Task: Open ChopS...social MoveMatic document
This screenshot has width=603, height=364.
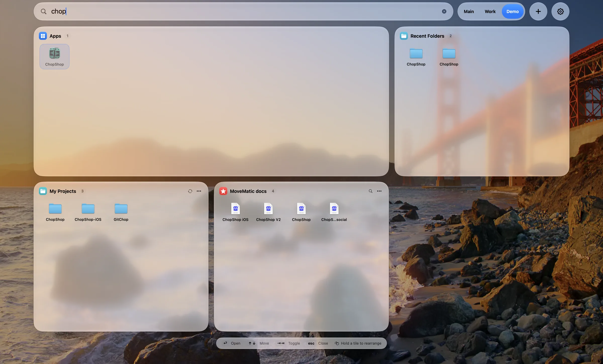Action: tap(334, 212)
